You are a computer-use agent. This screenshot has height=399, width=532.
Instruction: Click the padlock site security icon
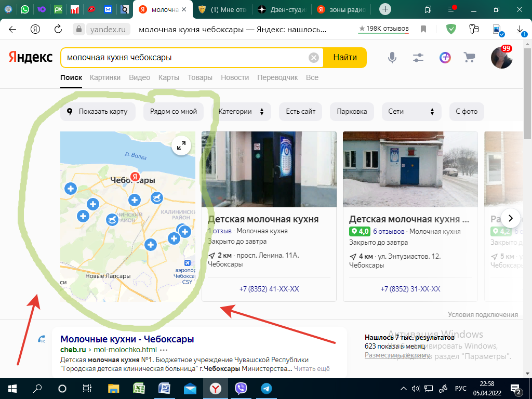[79, 29]
